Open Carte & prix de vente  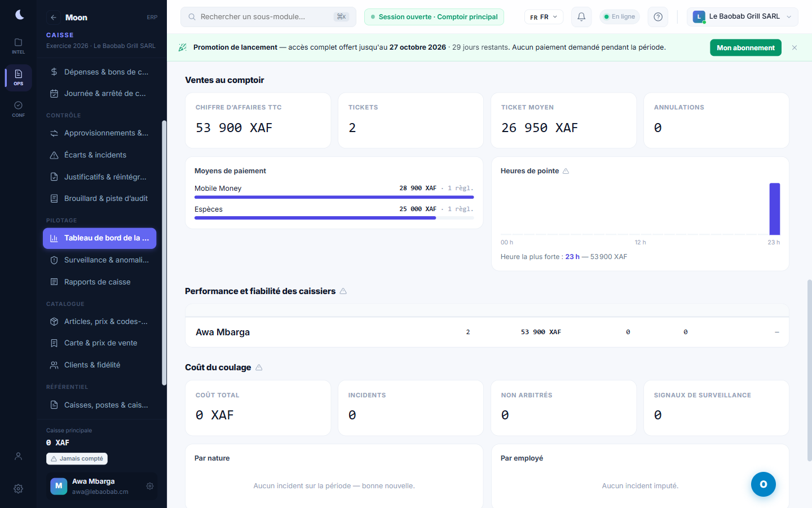pos(99,343)
